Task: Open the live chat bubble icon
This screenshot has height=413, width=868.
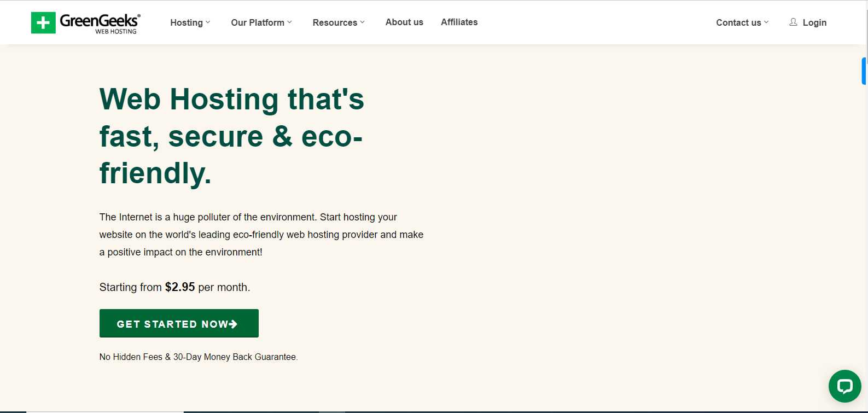Action: pos(844,386)
